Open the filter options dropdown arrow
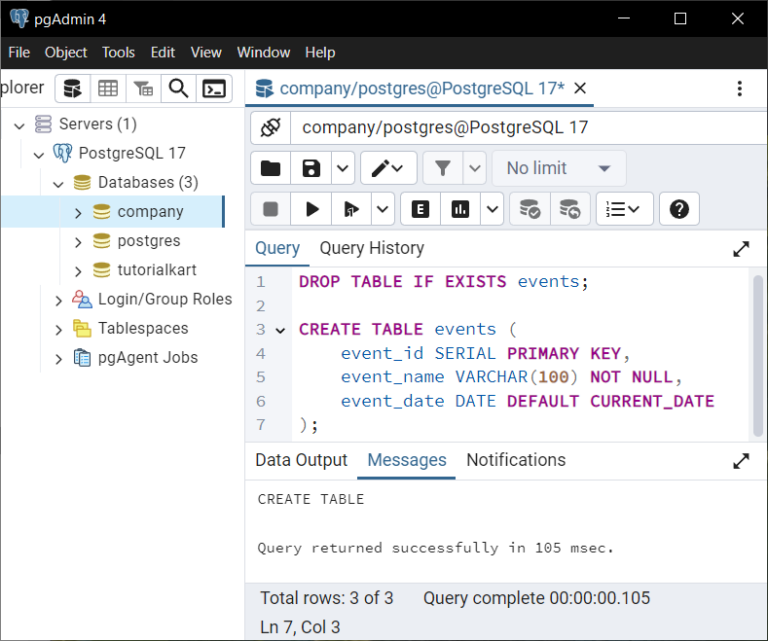 475,168
